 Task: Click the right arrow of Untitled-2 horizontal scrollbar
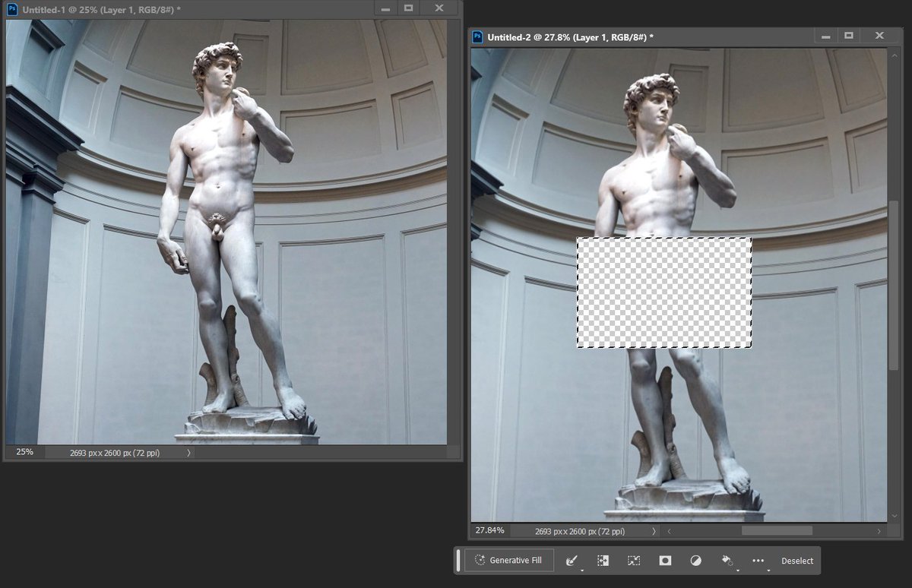[879, 531]
